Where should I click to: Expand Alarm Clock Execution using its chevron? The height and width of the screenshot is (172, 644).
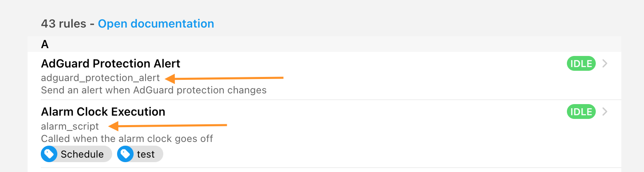(x=605, y=112)
